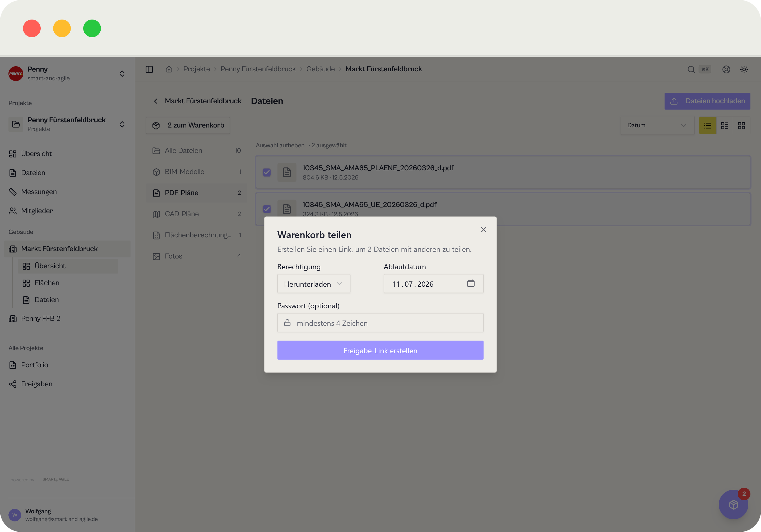Switch to grid view icon
761x532 pixels.
(x=741, y=126)
